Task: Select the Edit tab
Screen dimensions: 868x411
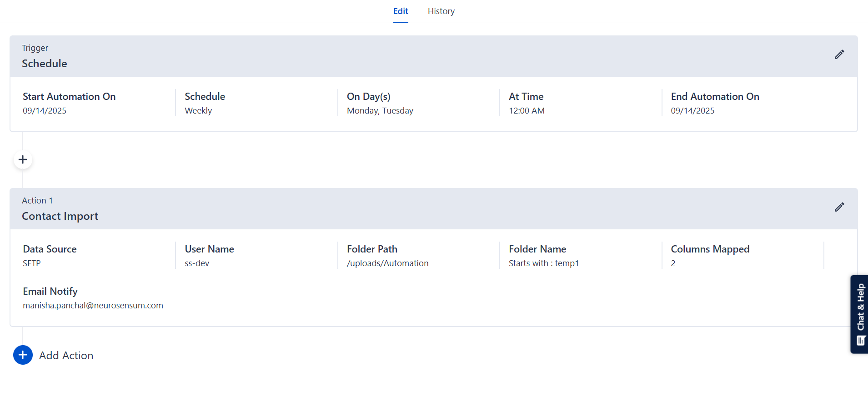Action: click(401, 11)
